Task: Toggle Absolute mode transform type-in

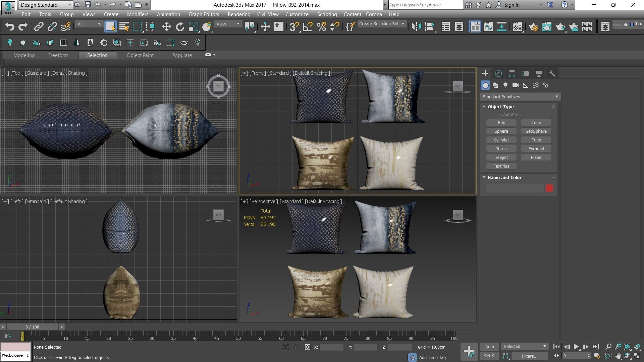Action: (307, 347)
